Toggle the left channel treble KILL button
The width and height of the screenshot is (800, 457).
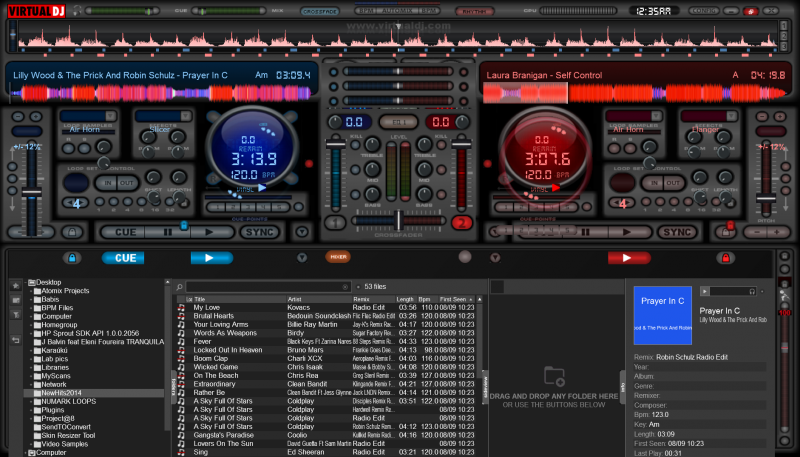[x=356, y=145]
